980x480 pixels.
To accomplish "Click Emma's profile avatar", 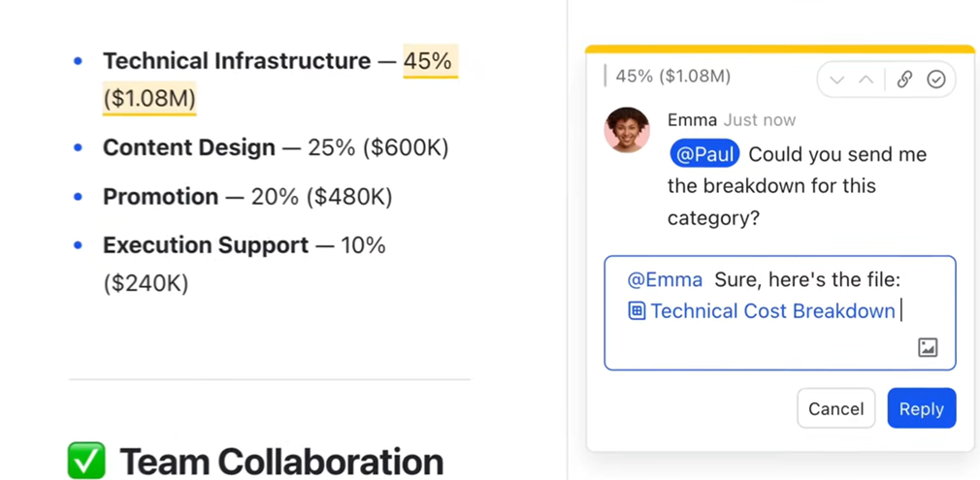I will [x=627, y=130].
